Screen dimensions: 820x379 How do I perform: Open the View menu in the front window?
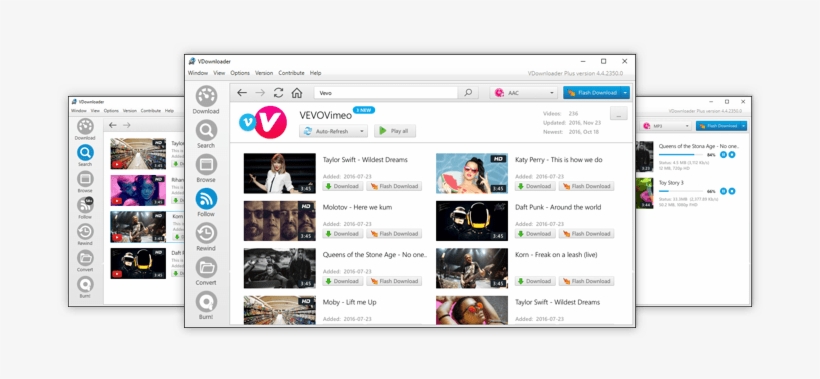pos(219,73)
